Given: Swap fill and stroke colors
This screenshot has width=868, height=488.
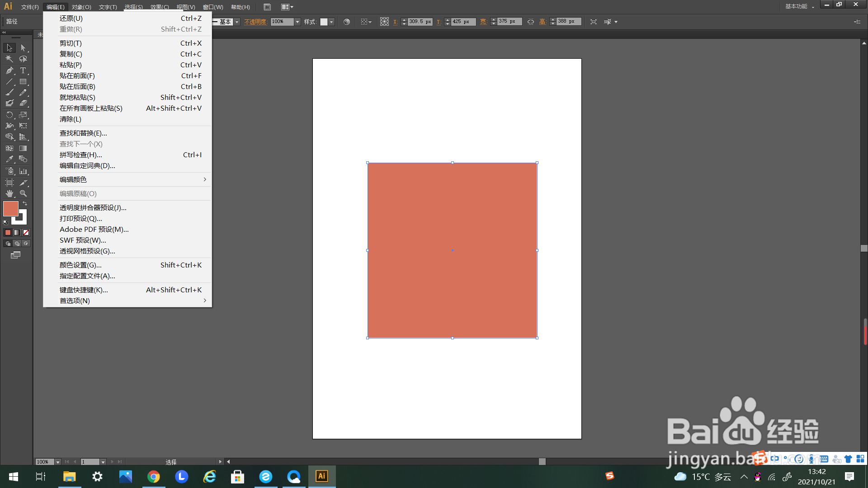Looking at the screenshot, I should (25, 204).
